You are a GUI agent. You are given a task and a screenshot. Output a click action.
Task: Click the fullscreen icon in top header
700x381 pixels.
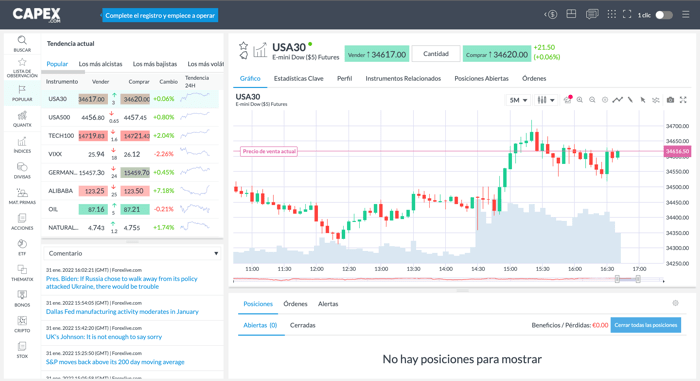[627, 14]
